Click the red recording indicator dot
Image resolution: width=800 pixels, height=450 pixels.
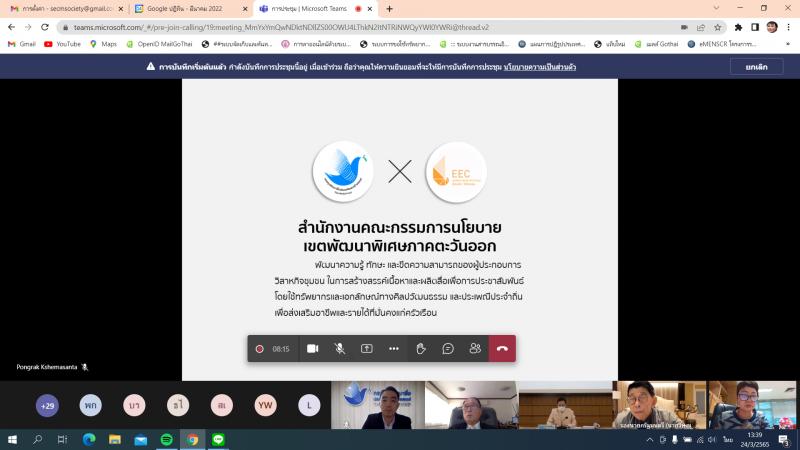point(259,349)
